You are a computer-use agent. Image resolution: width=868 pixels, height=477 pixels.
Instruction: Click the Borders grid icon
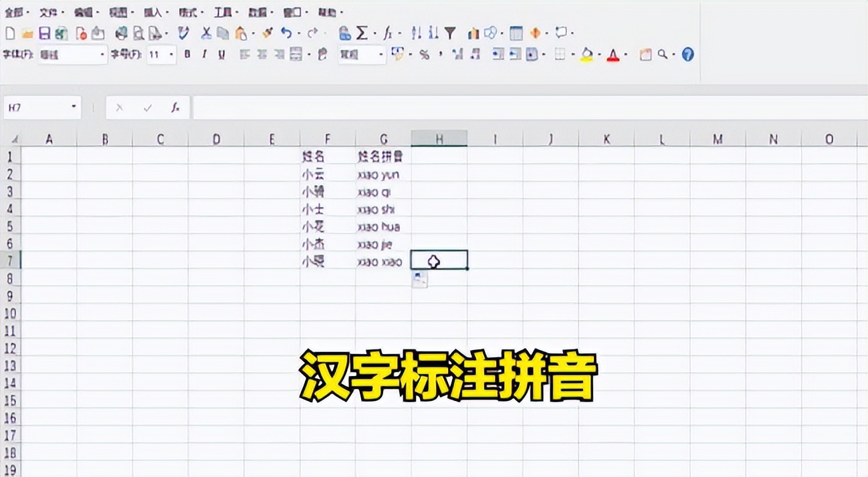(560, 55)
